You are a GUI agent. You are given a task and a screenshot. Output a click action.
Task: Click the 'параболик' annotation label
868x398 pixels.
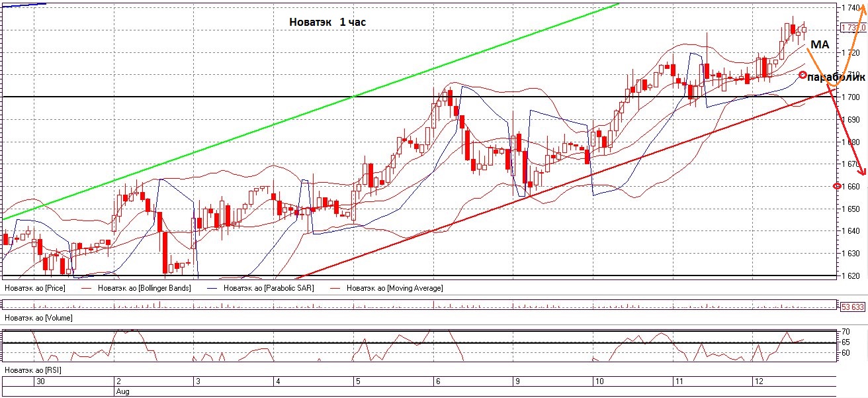click(836, 77)
